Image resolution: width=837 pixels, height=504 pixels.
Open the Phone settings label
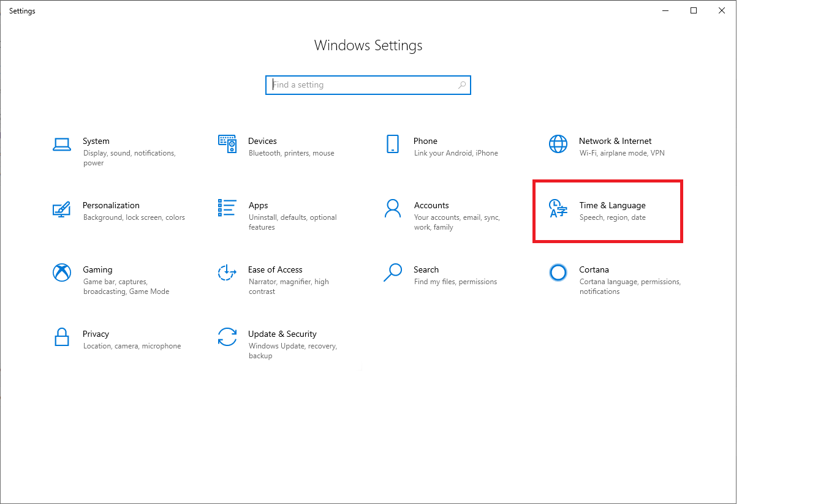point(425,141)
